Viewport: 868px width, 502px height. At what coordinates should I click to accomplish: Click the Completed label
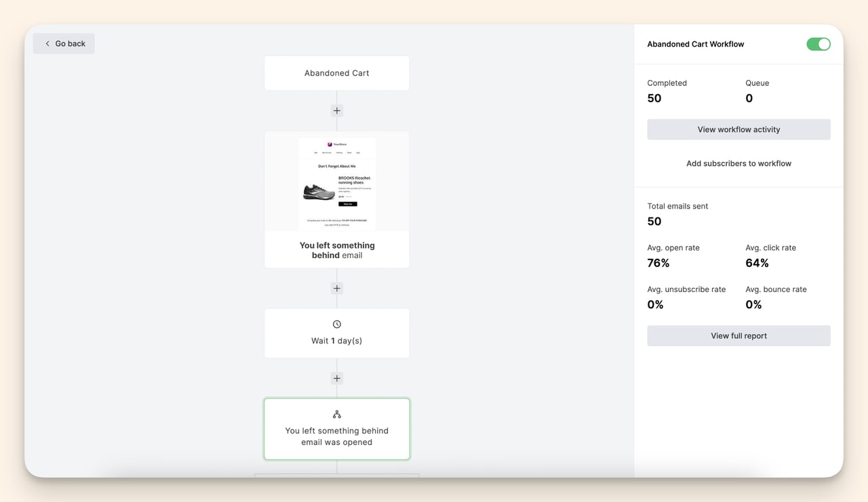click(x=667, y=83)
